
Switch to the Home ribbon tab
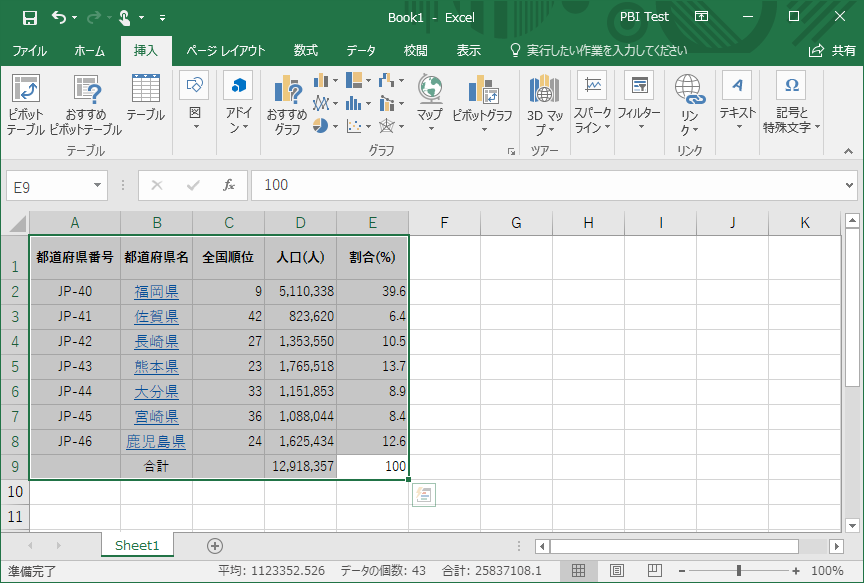coord(89,51)
